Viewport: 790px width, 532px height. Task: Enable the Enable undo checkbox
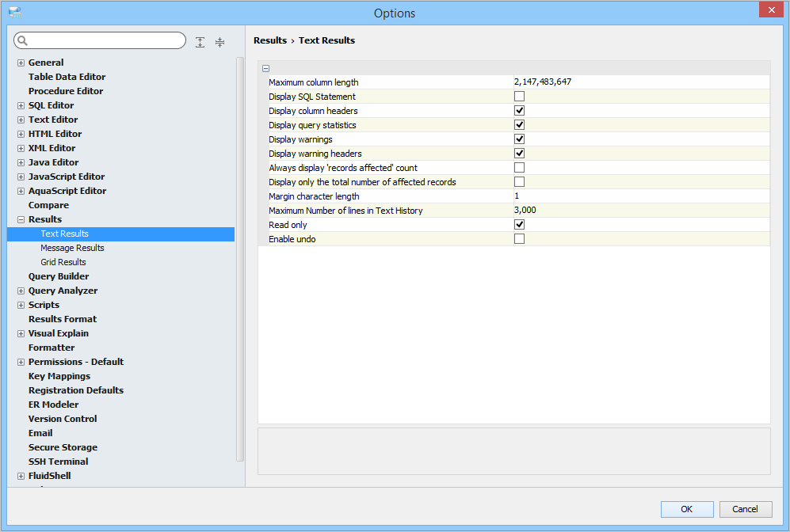[x=520, y=239]
